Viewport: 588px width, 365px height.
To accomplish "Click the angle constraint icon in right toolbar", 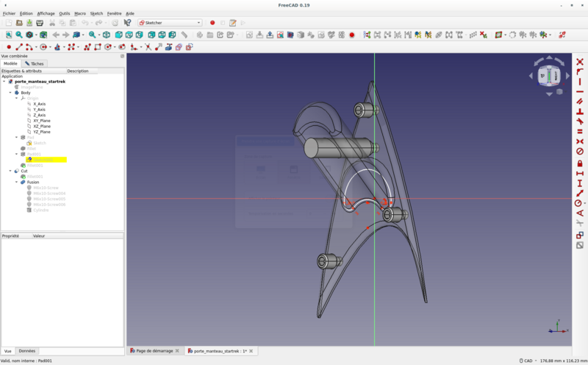I will (x=580, y=213).
